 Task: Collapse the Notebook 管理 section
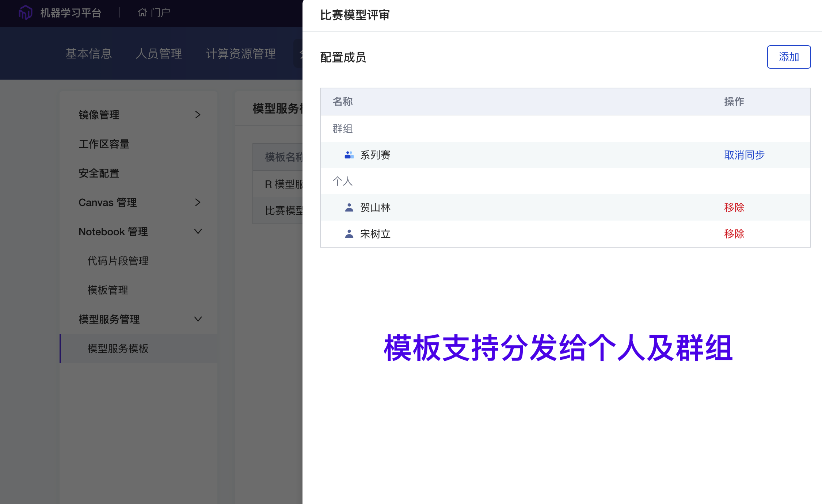pos(198,232)
